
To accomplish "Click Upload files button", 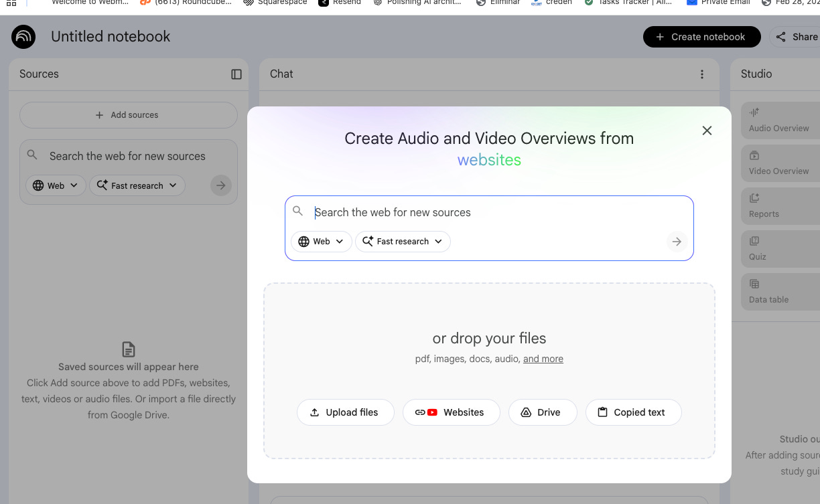I will (346, 412).
